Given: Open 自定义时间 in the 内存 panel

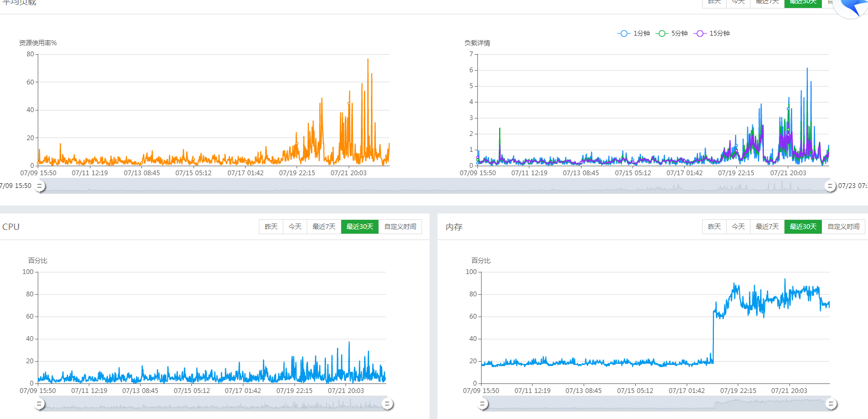Looking at the screenshot, I should click(844, 227).
